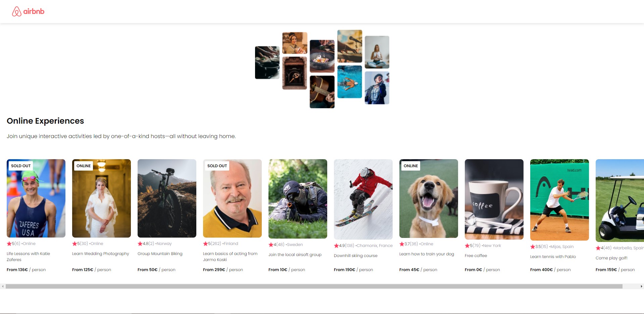Select the airsoft group photo

click(298, 199)
